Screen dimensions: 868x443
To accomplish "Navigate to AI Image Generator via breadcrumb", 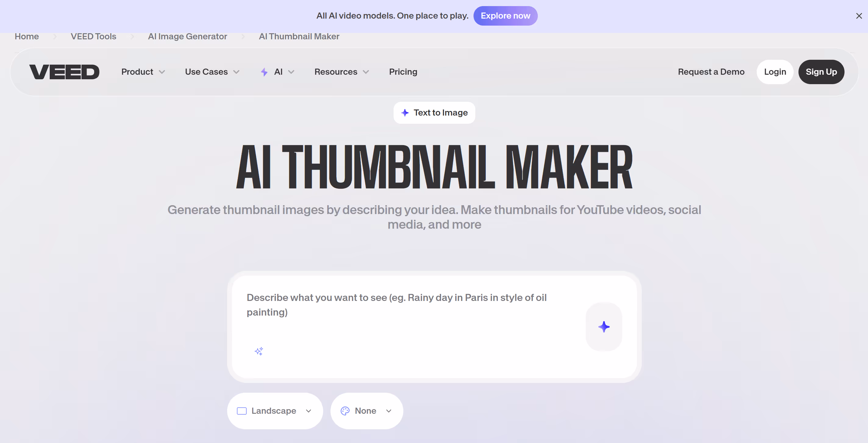I will (188, 36).
